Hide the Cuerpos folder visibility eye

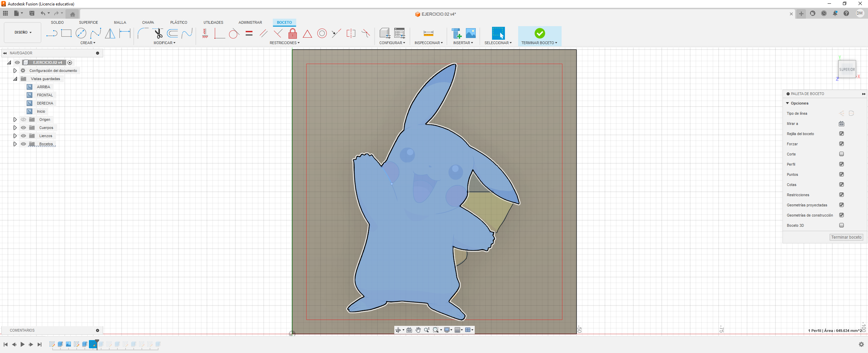(x=23, y=128)
